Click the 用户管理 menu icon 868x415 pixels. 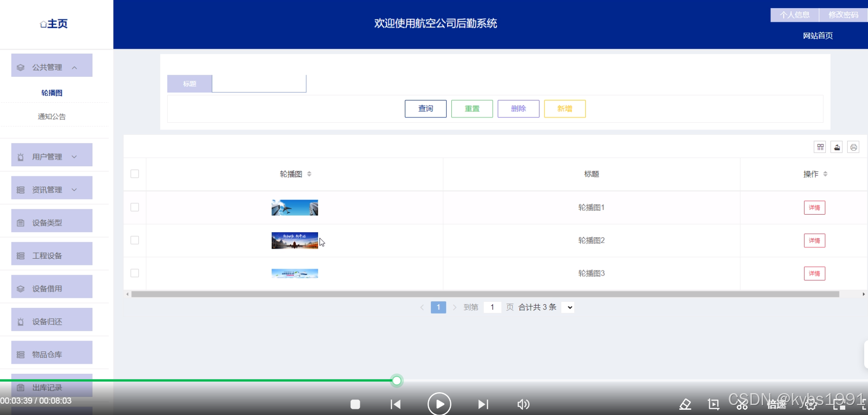pyautogui.click(x=20, y=157)
